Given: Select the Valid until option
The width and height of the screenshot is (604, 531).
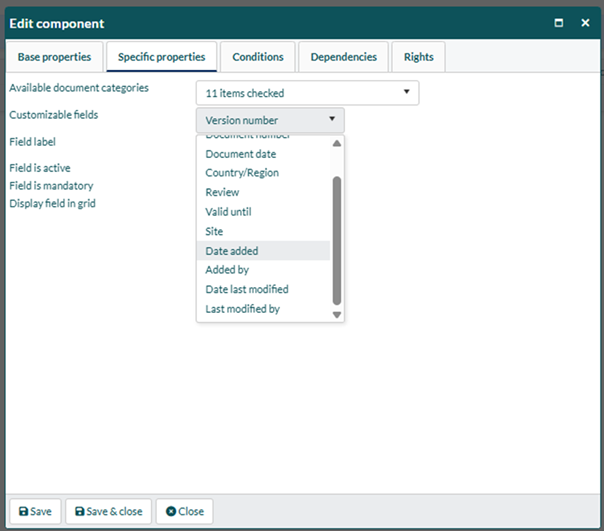Looking at the screenshot, I should point(263,212).
